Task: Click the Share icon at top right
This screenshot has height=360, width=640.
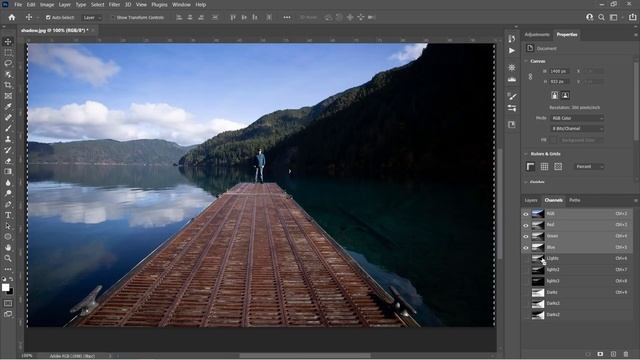Action: pyautogui.click(x=632, y=18)
